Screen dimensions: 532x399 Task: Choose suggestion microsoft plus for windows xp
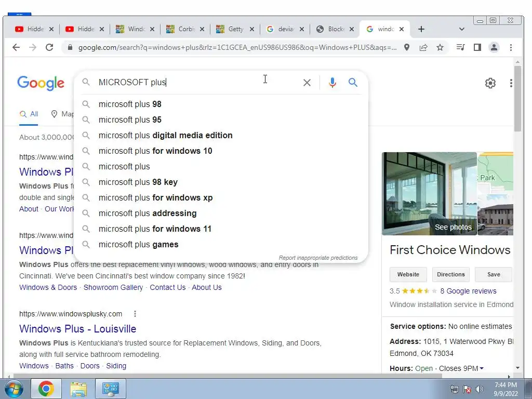pyautogui.click(x=221, y=198)
